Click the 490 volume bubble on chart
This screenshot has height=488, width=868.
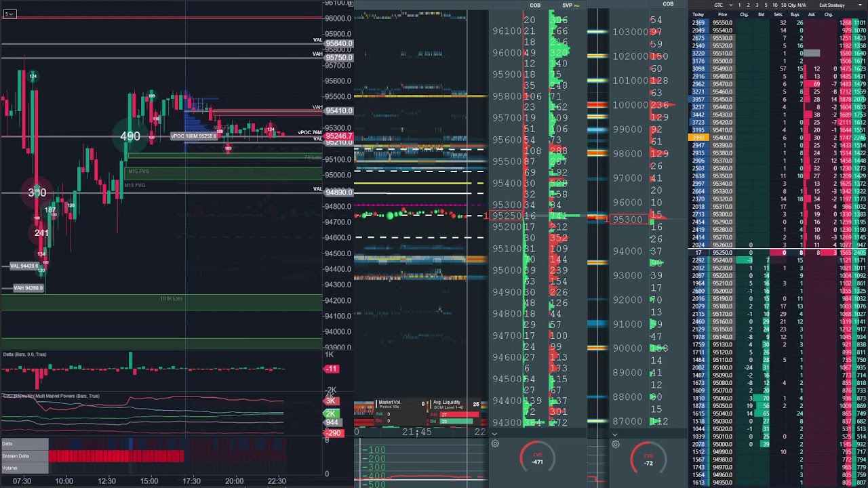pos(130,136)
